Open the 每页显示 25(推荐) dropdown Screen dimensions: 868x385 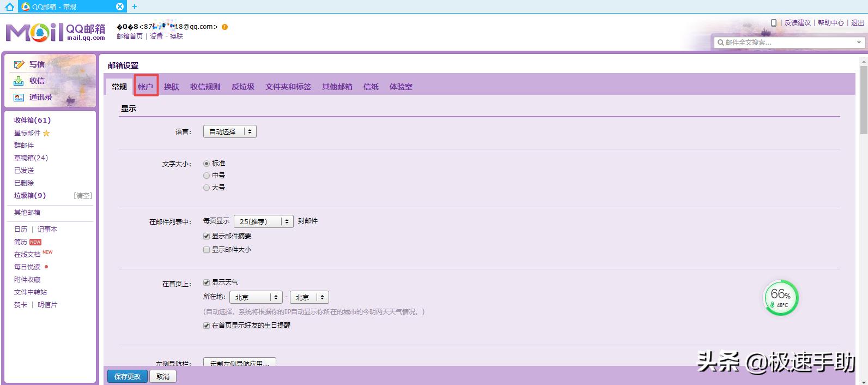(x=264, y=221)
